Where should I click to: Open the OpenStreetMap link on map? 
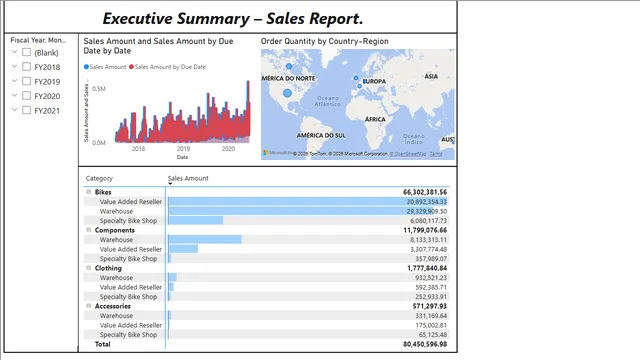408,154
